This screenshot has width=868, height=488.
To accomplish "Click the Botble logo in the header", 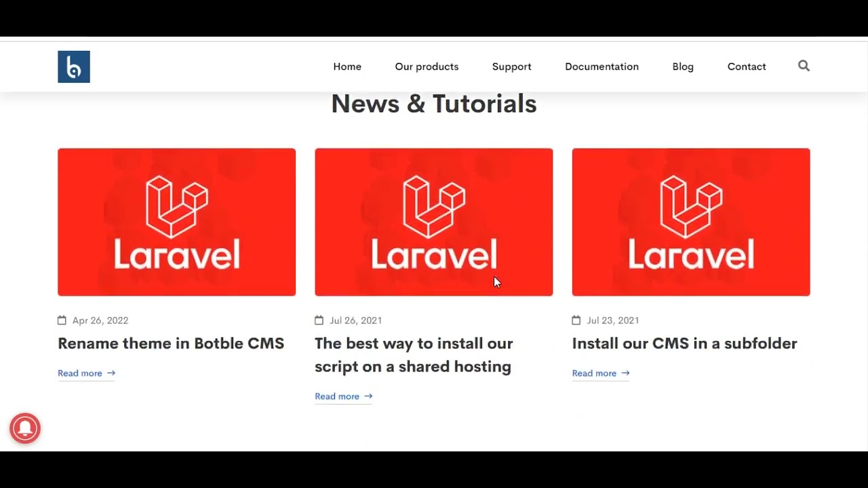I will 74,66.
